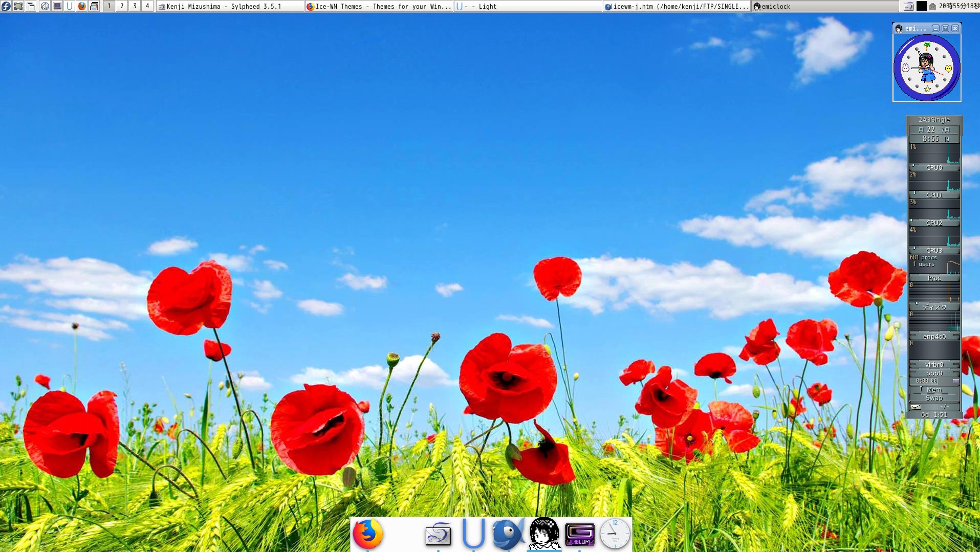Click the CPU0 panel in GKrellM

(934, 167)
